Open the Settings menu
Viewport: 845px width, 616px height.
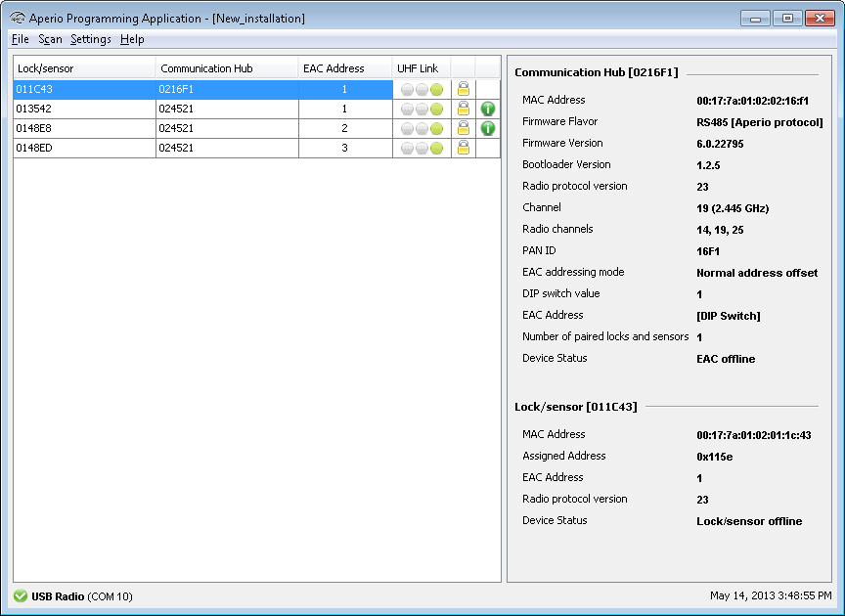click(91, 39)
